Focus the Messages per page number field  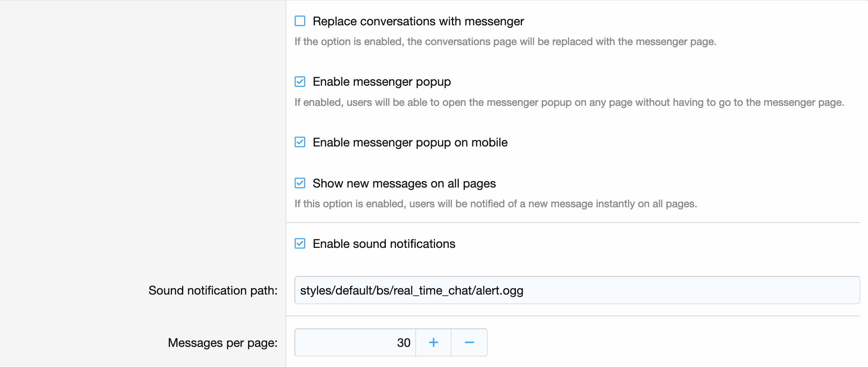355,342
